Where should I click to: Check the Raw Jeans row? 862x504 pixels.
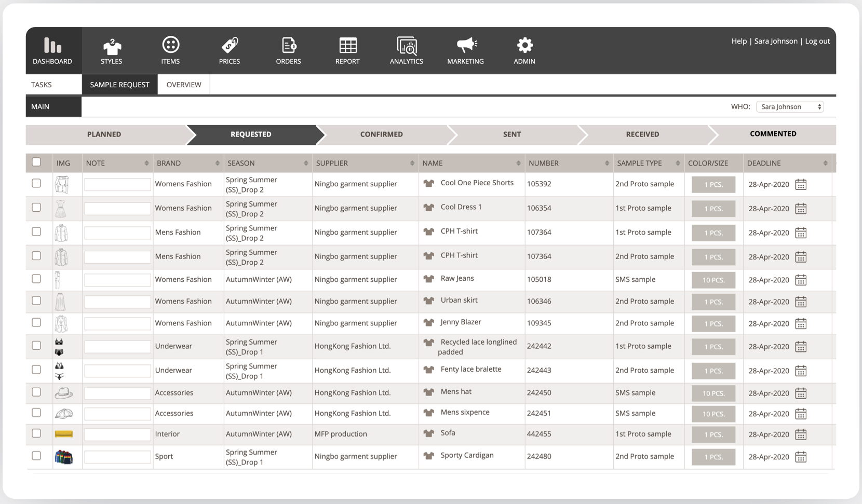coord(36,279)
